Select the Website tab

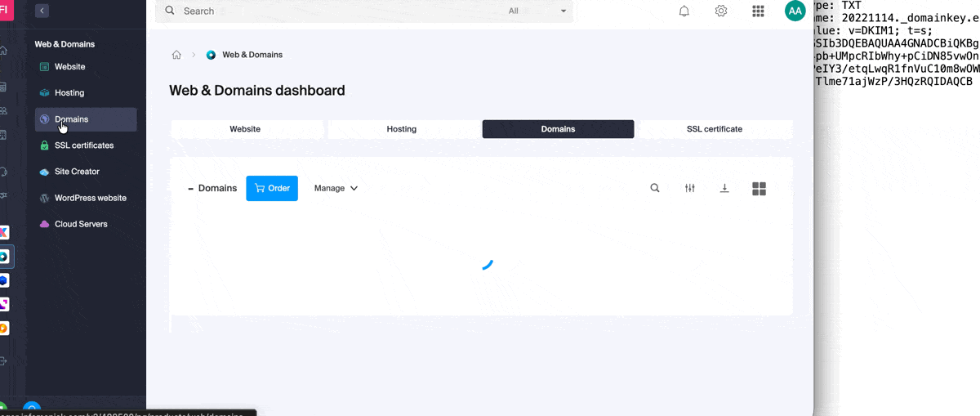pos(245,129)
